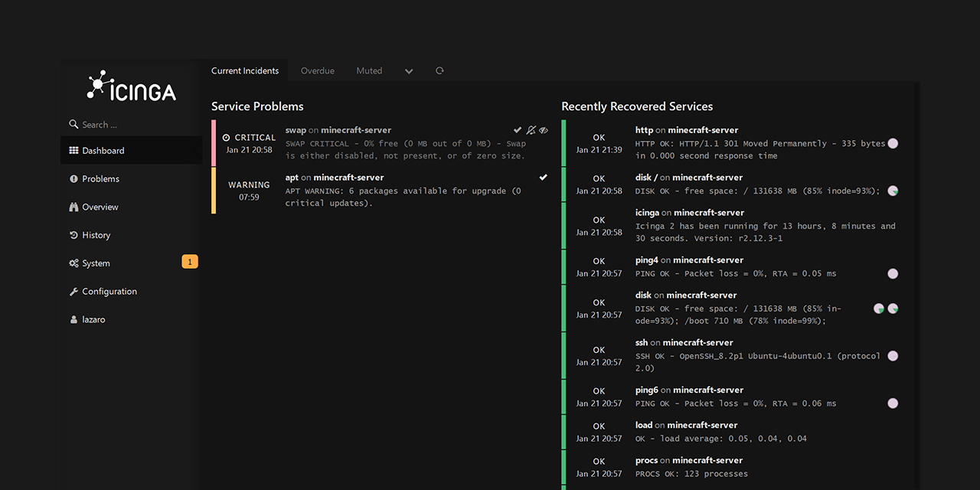The height and width of the screenshot is (490, 980).
Task: Click the acknowledged checkmark on the swap problem
Action: pos(518,130)
